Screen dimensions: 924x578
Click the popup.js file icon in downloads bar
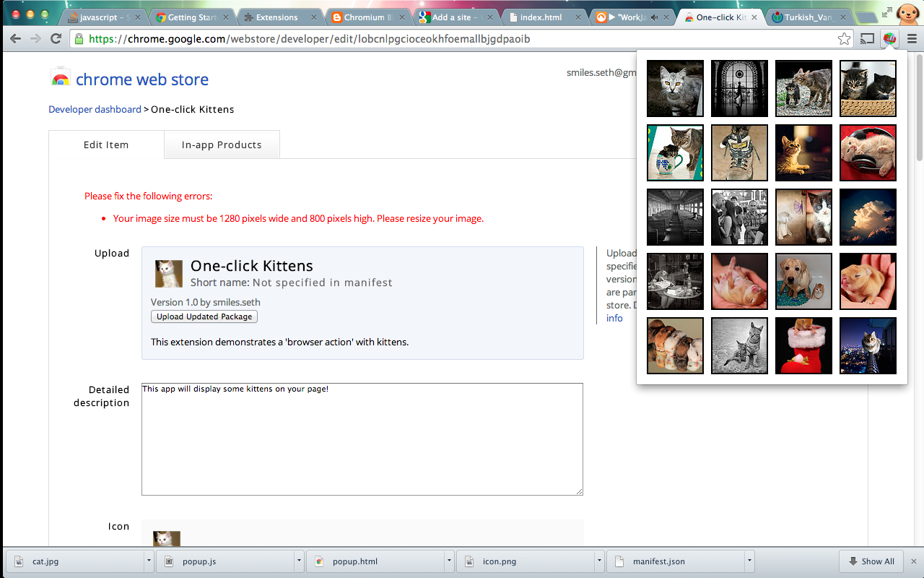[168, 561]
